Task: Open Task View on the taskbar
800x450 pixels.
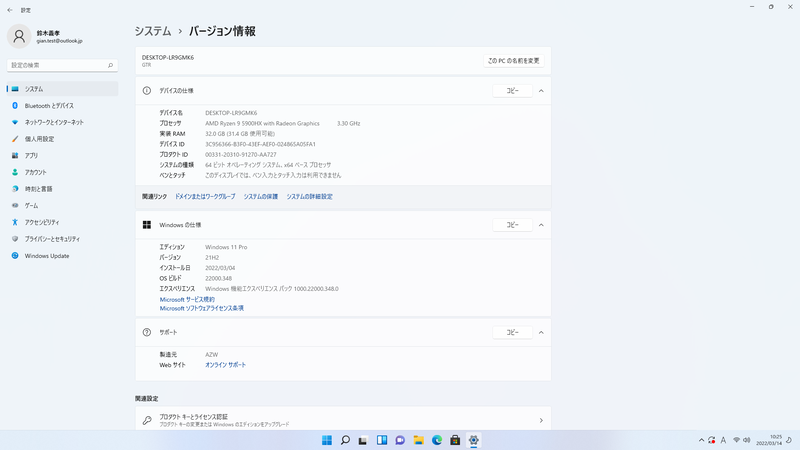Action: pyautogui.click(x=363, y=440)
